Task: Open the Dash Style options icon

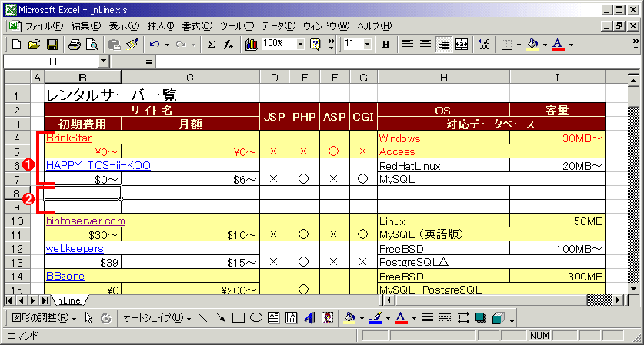Action: [445, 318]
